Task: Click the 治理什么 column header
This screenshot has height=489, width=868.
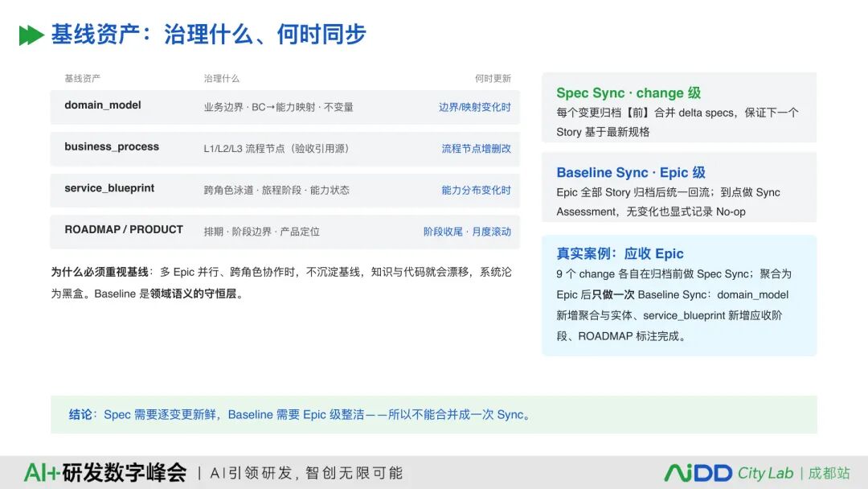Action: click(222, 79)
